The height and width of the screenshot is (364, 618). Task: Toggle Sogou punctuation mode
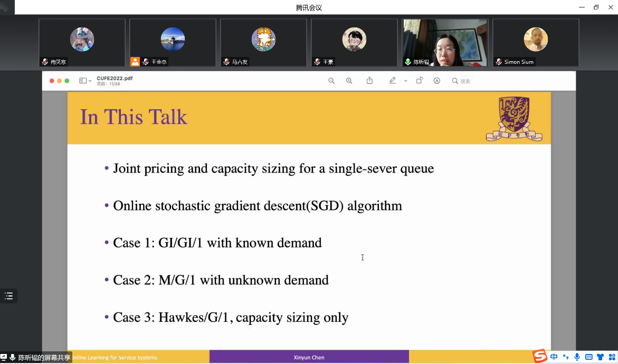click(x=566, y=357)
